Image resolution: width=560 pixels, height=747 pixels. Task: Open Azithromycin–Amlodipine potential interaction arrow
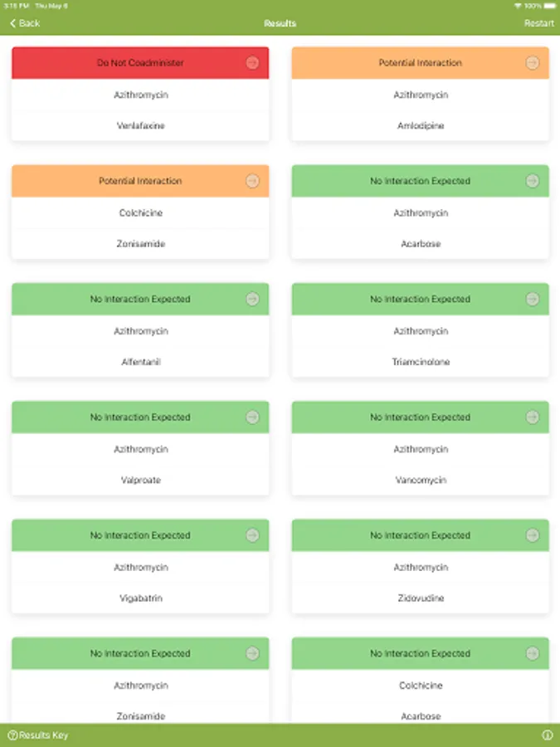pyautogui.click(x=532, y=63)
